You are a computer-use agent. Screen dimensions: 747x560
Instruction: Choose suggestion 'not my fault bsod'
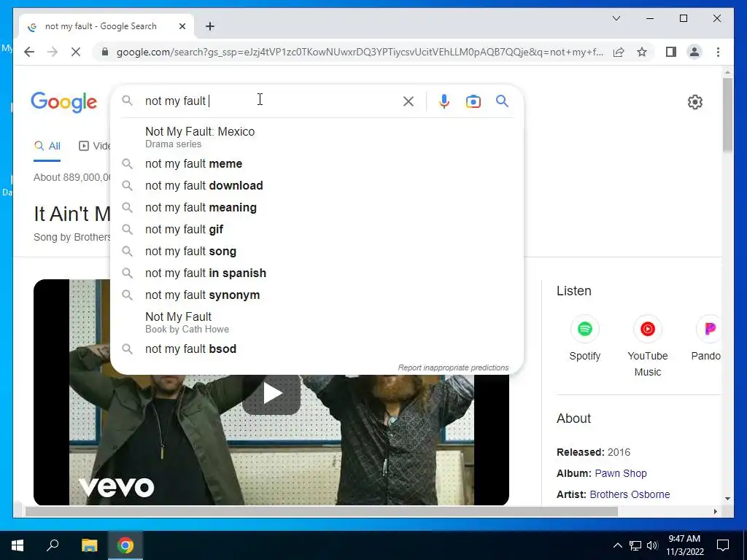(317, 349)
